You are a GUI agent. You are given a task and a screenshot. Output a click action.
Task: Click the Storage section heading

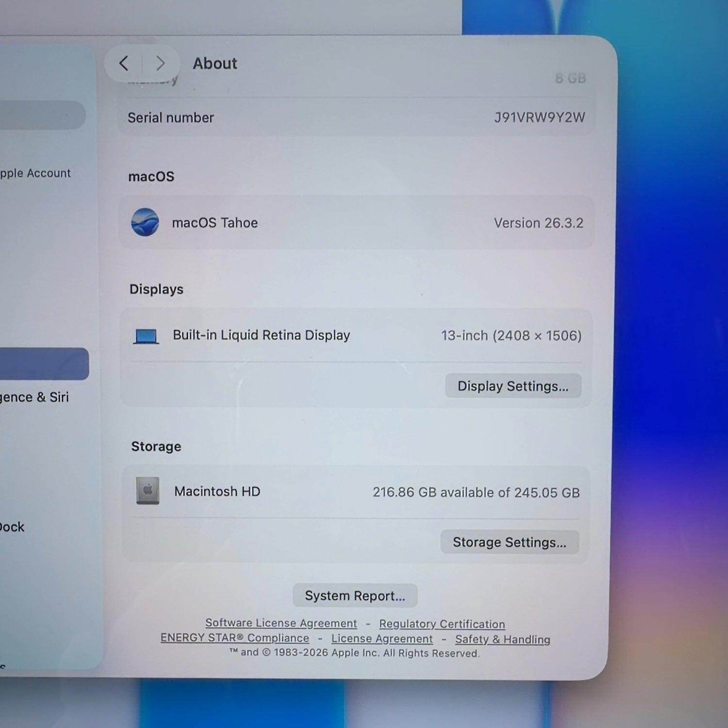click(x=156, y=447)
